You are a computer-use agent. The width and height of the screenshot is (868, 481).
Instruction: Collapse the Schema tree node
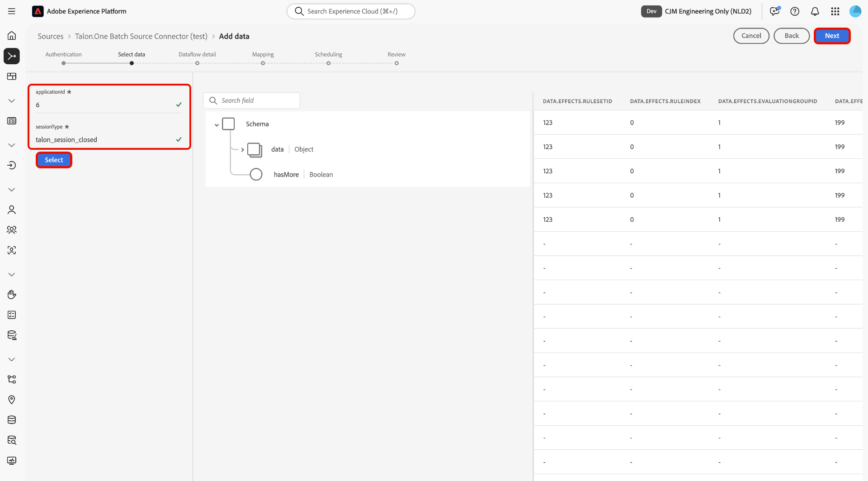(x=217, y=124)
